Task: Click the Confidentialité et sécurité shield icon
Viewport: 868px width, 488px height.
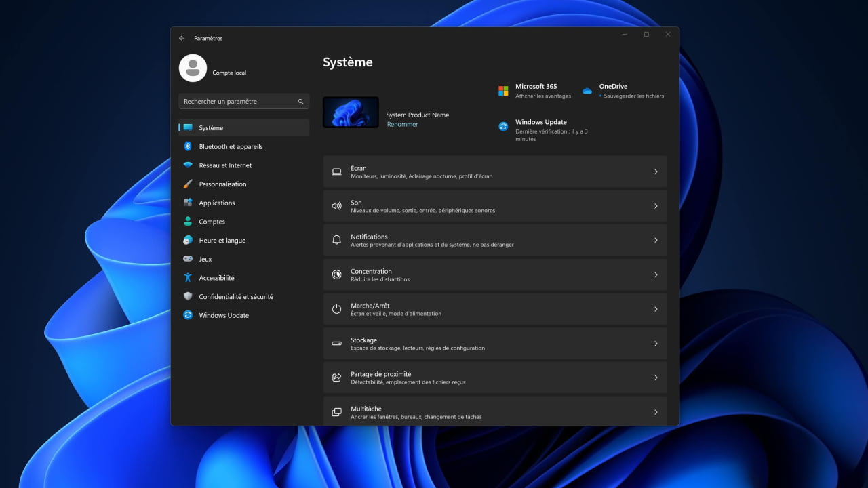Action: tap(188, 297)
